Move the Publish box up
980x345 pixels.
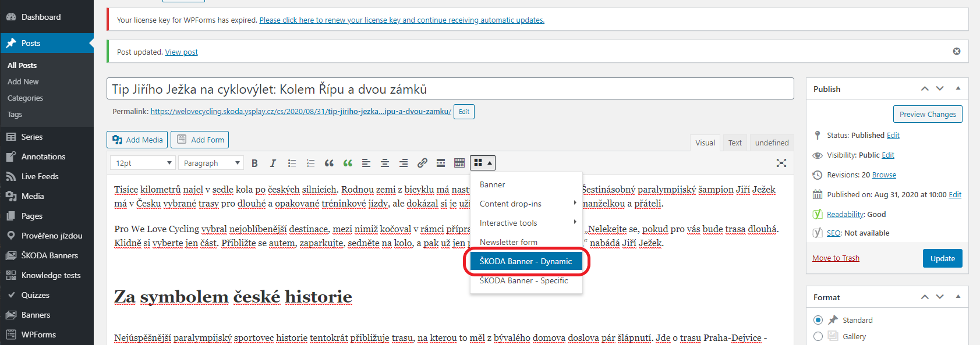coord(925,88)
